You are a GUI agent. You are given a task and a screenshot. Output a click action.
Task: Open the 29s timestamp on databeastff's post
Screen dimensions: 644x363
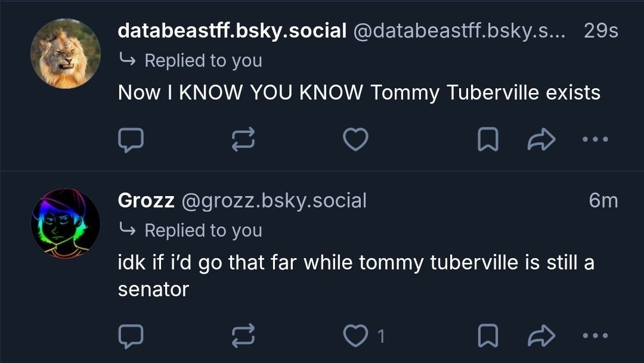pyautogui.click(x=601, y=30)
